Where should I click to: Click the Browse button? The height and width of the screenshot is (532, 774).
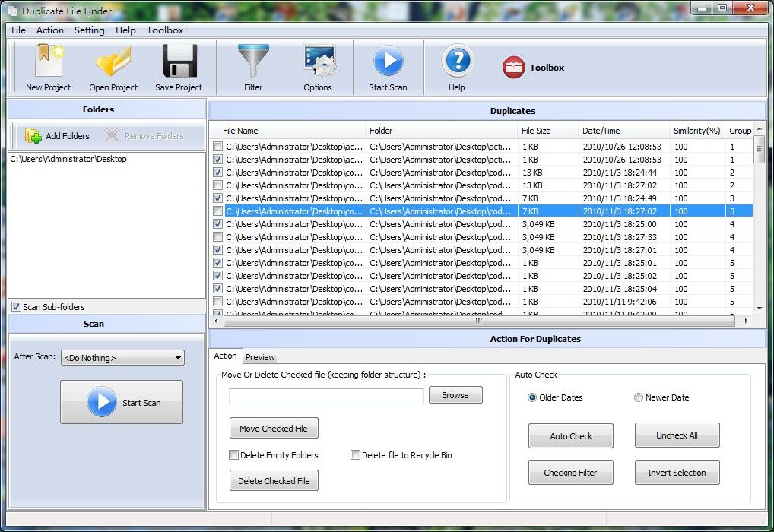455,395
